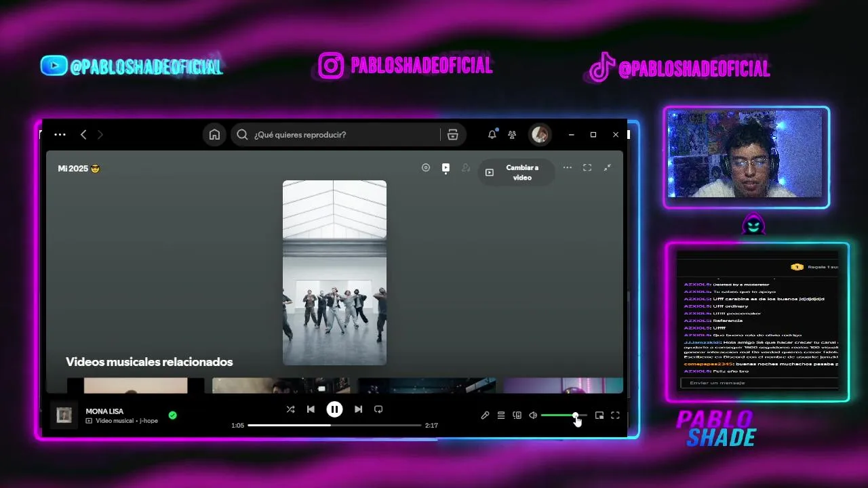
Task: Click the 'Cambiar a video' button
Action: pyautogui.click(x=516, y=172)
